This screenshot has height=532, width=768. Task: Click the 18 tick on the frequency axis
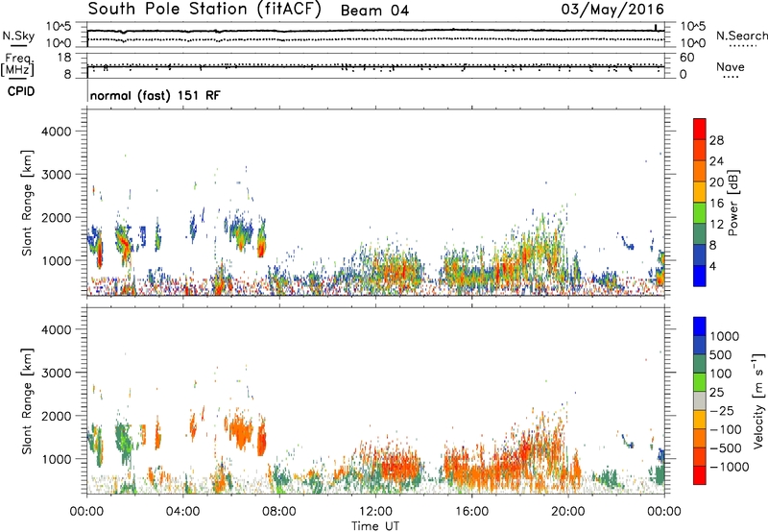pos(64,58)
